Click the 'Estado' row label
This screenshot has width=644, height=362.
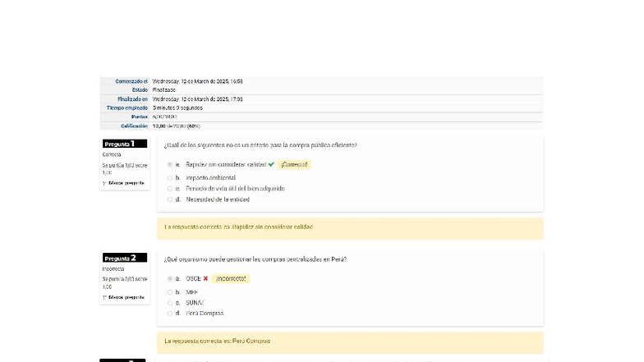[x=140, y=90]
